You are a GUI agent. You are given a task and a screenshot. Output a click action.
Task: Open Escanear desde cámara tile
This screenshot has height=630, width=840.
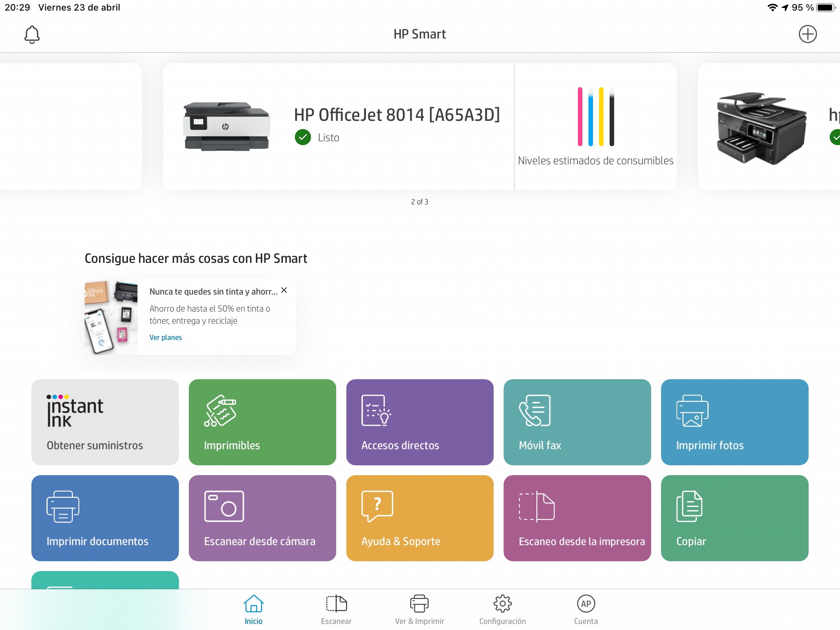(x=262, y=518)
